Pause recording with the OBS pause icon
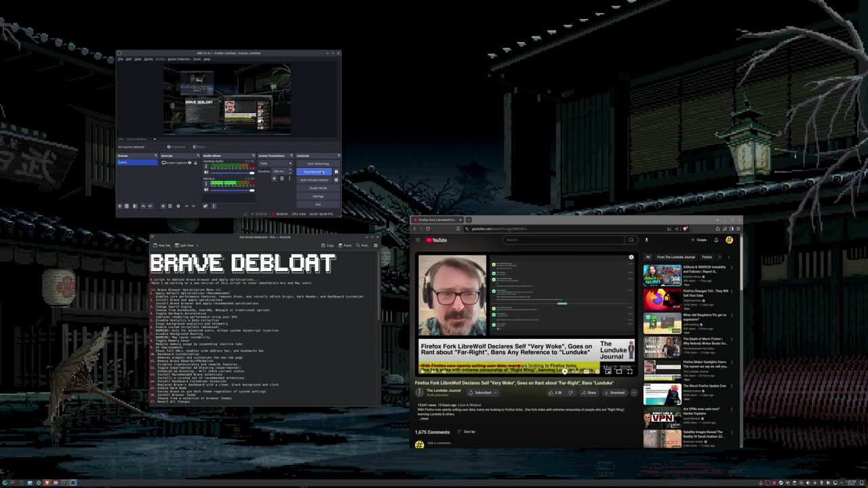The image size is (868, 488). [x=336, y=171]
